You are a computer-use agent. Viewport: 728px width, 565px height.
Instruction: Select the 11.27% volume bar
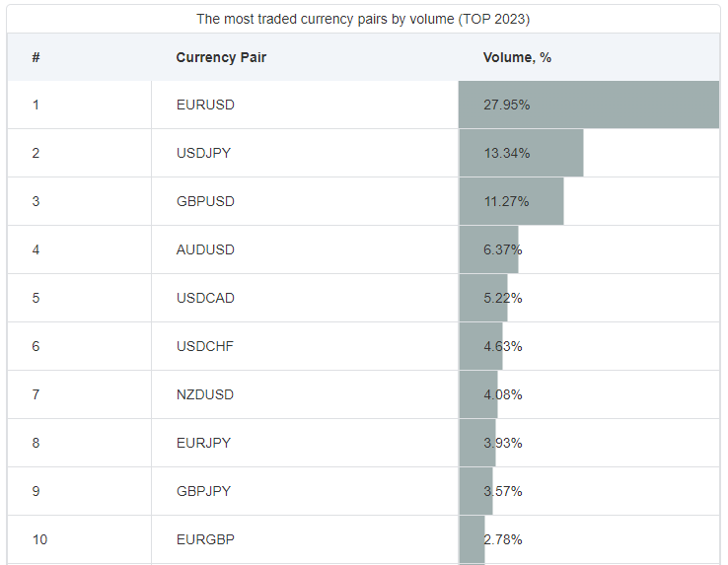click(x=511, y=201)
